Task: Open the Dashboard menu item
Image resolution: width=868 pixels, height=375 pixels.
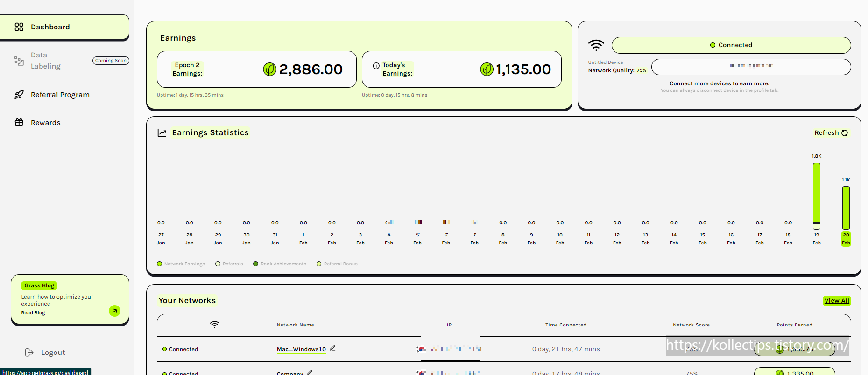Action: click(x=64, y=27)
